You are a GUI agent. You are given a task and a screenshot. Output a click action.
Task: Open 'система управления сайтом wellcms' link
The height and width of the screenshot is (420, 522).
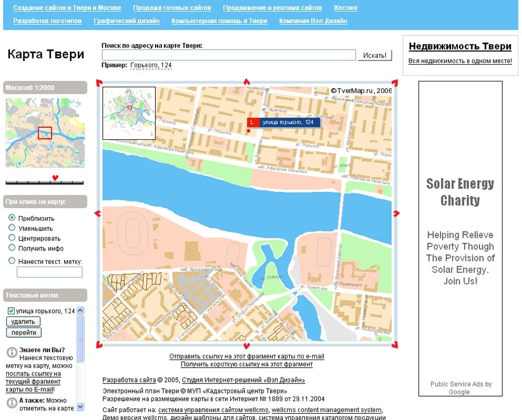coord(213,410)
